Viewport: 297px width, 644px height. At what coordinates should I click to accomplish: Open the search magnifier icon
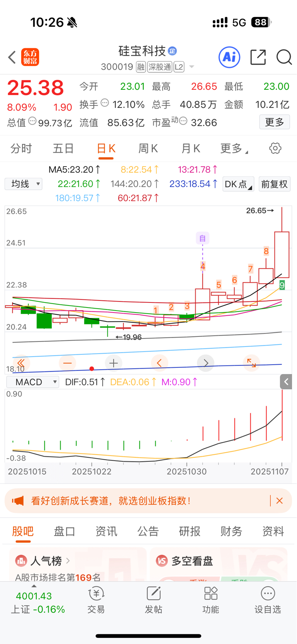click(284, 57)
